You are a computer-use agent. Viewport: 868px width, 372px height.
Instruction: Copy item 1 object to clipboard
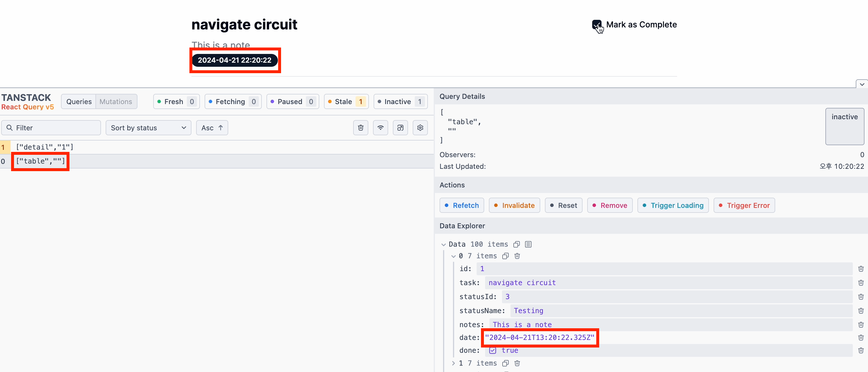(x=505, y=363)
